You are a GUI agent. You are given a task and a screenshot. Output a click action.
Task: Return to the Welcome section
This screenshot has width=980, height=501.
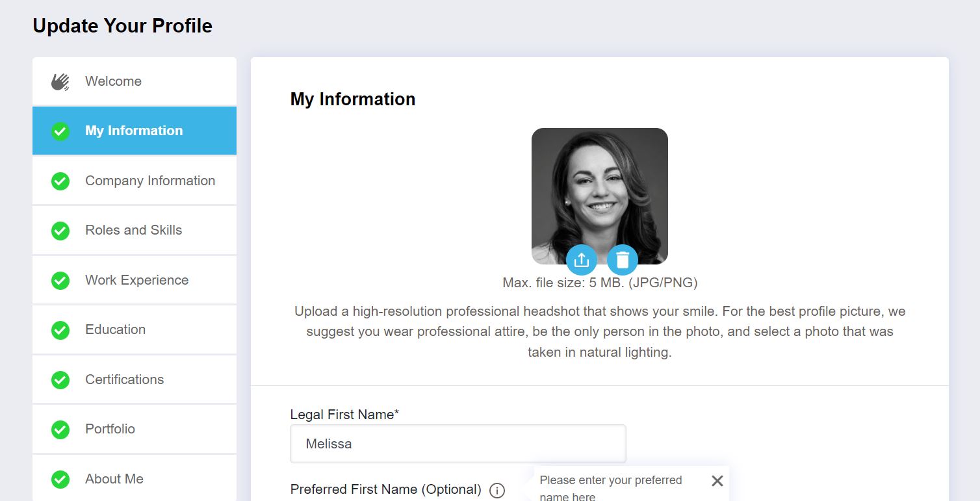113,81
